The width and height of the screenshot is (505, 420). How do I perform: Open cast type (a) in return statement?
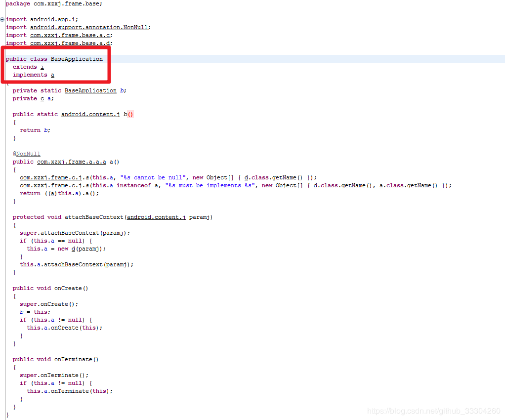[52, 193]
